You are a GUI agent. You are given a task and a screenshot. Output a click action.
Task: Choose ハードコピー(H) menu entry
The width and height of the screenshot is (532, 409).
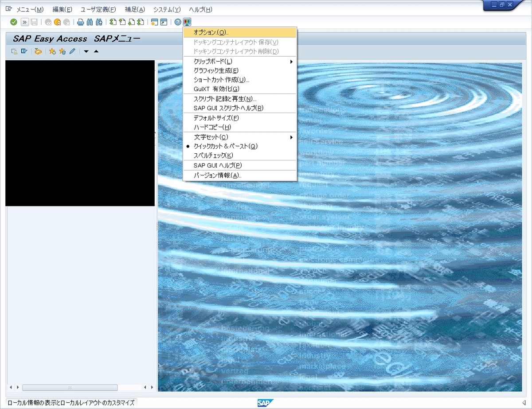240,127
